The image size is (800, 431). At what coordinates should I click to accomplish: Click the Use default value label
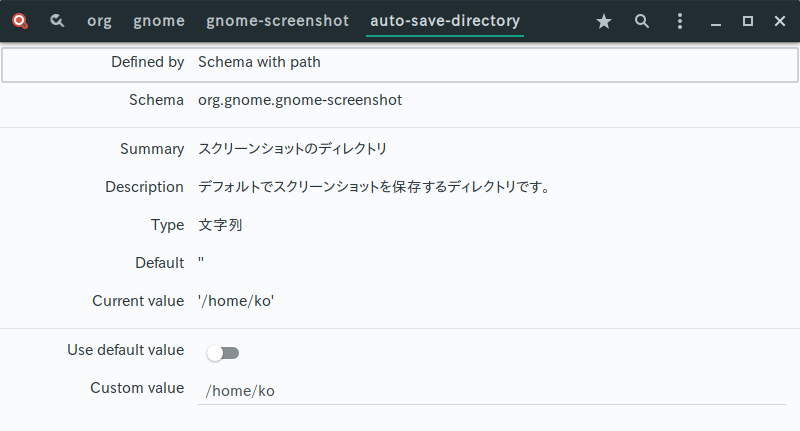coord(126,350)
